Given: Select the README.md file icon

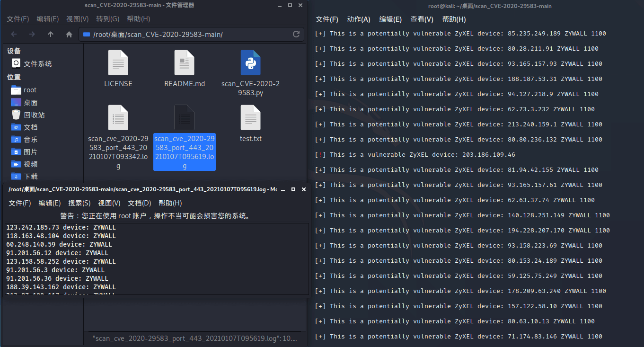Looking at the screenshot, I should [x=184, y=63].
